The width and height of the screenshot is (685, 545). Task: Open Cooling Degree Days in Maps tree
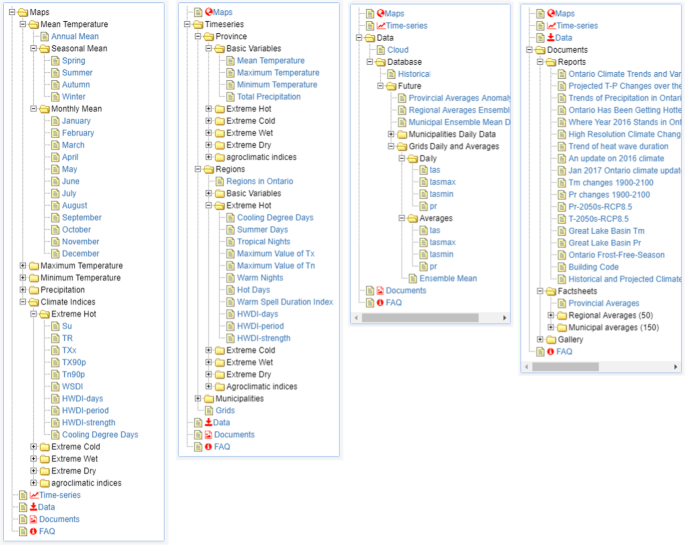(100, 435)
